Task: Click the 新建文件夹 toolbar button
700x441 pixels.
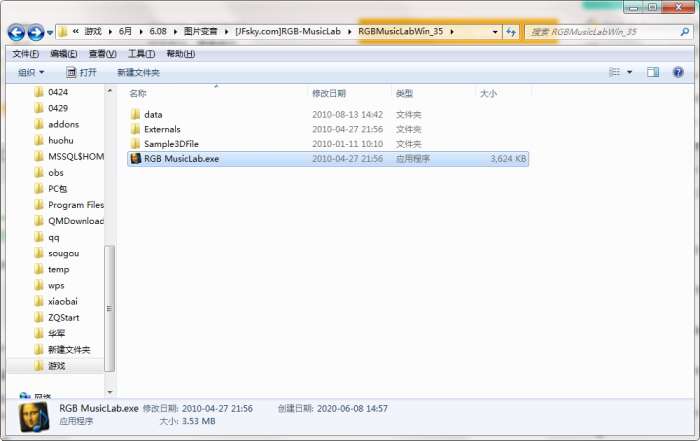Action: (138, 72)
